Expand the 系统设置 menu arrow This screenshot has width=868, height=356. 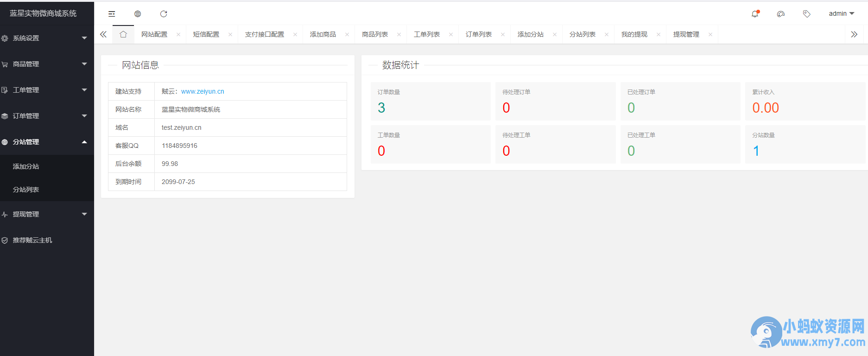[84, 38]
